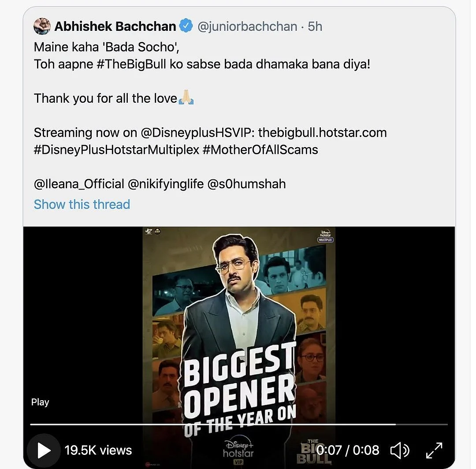Open #DisneyPlusHotstarMultiplex hashtag
The height and width of the screenshot is (469, 476).
[116, 150]
